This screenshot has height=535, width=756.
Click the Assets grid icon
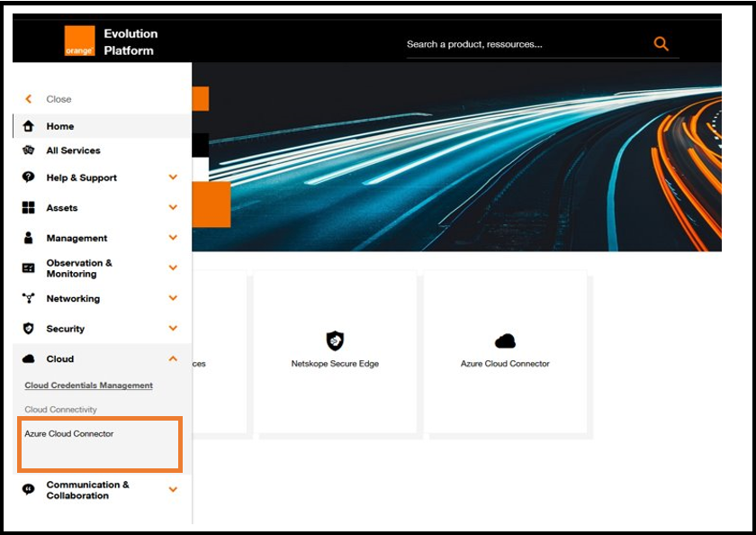pos(29,207)
